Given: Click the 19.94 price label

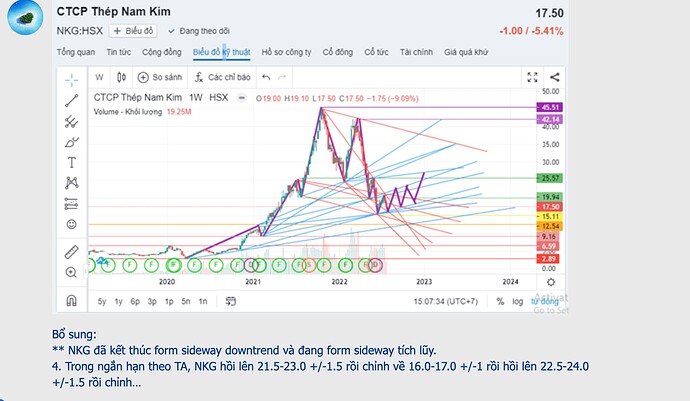Looking at the screenshot, I should click(550, 197).
